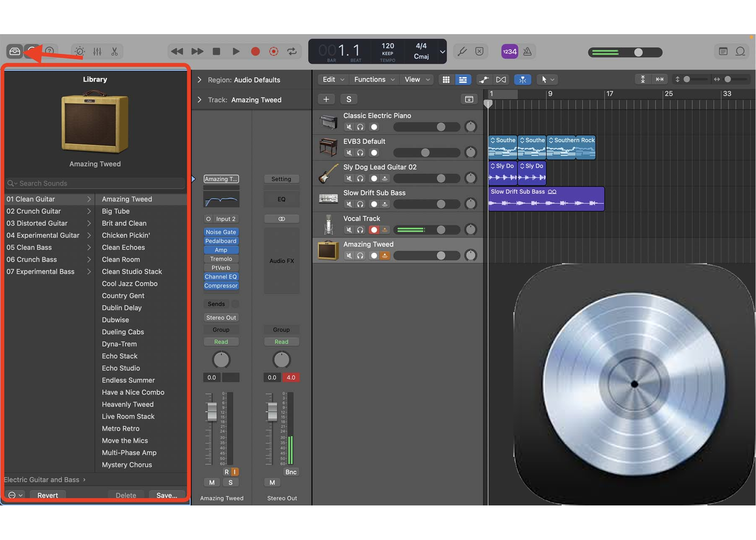The height and width of the screenshot is (540, 756).
Task: Solo the EVB3 Default track headphones
Action: tap(360, 153)
